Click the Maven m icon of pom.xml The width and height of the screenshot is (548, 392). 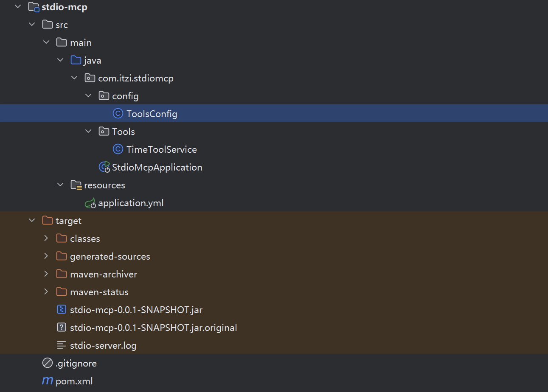(x=48, y=381)
